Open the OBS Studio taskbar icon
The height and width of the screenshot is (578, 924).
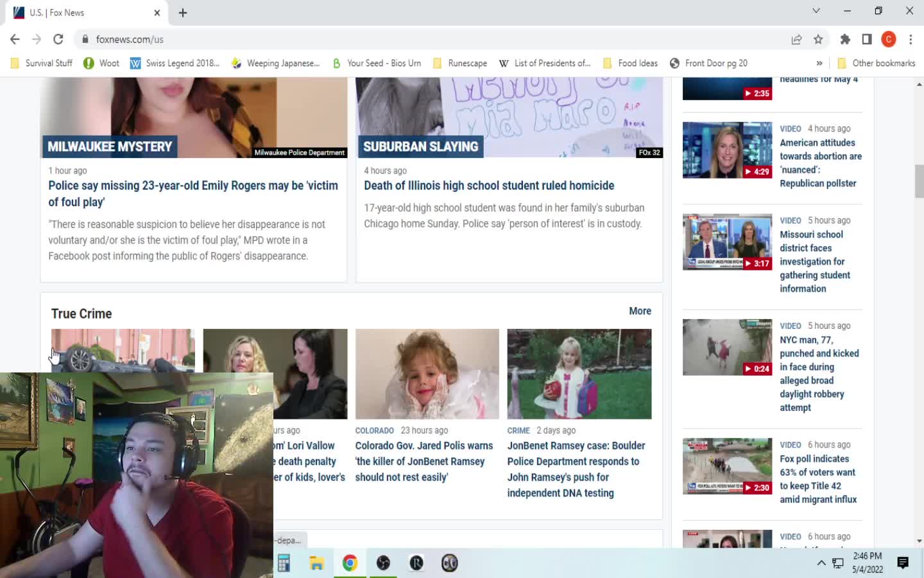(x=383, y=563)
